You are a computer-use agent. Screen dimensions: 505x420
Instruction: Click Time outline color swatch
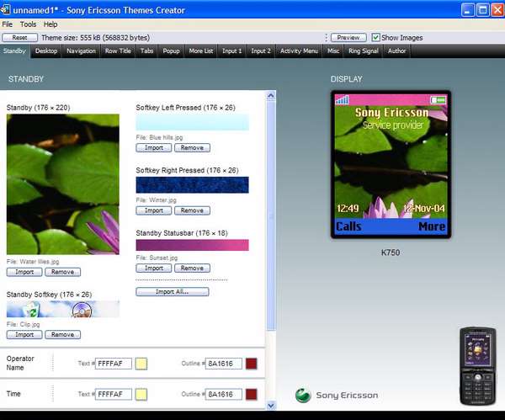tap(252, 394)
